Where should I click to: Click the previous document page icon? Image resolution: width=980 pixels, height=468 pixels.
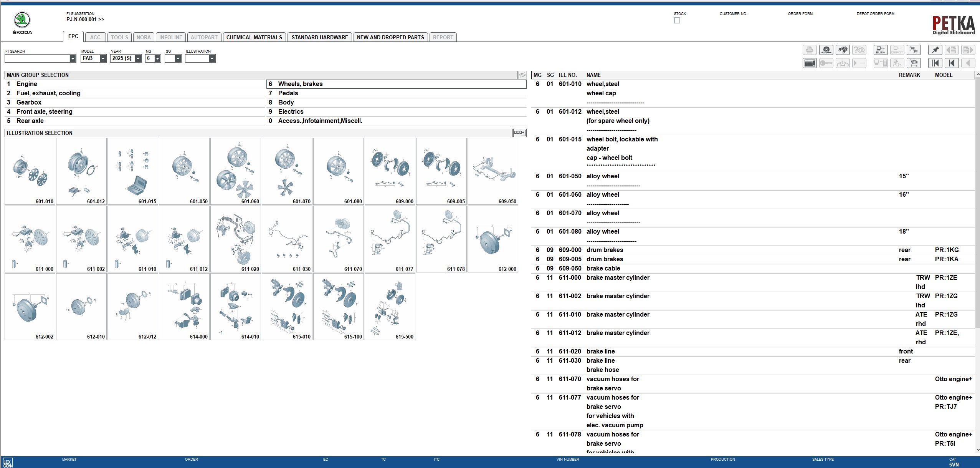952,50
